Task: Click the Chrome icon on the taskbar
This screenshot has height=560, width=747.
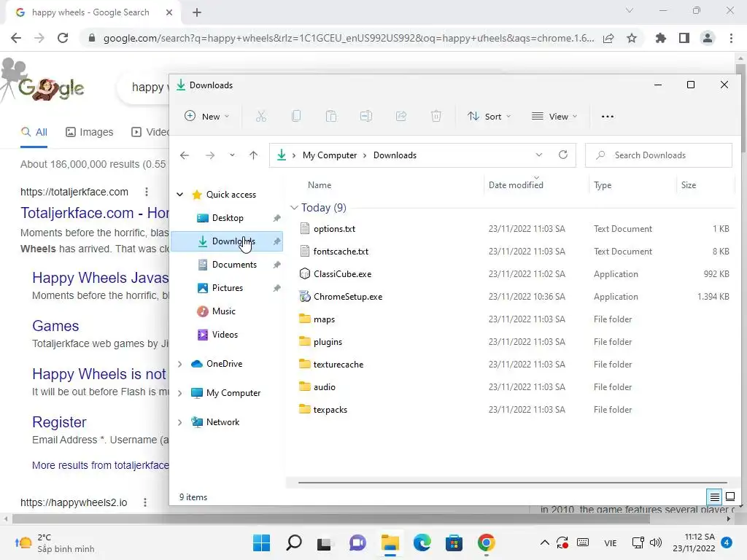Action: tap(486, 542)
